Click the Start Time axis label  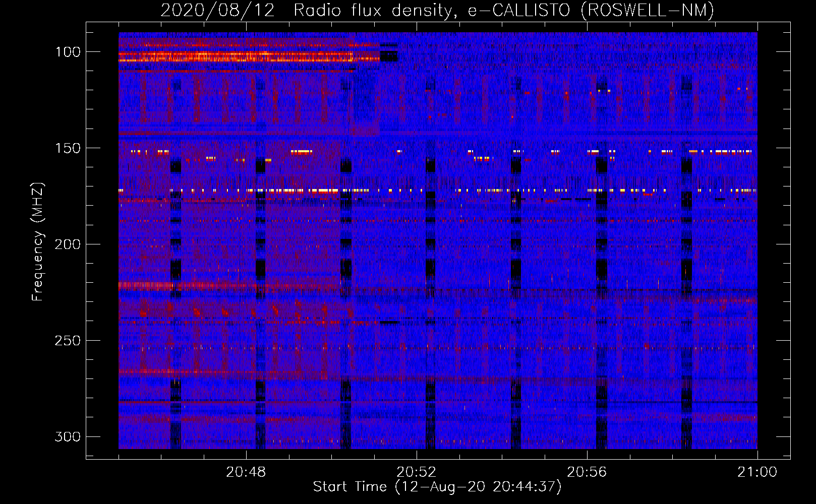[x=437, y=487]
